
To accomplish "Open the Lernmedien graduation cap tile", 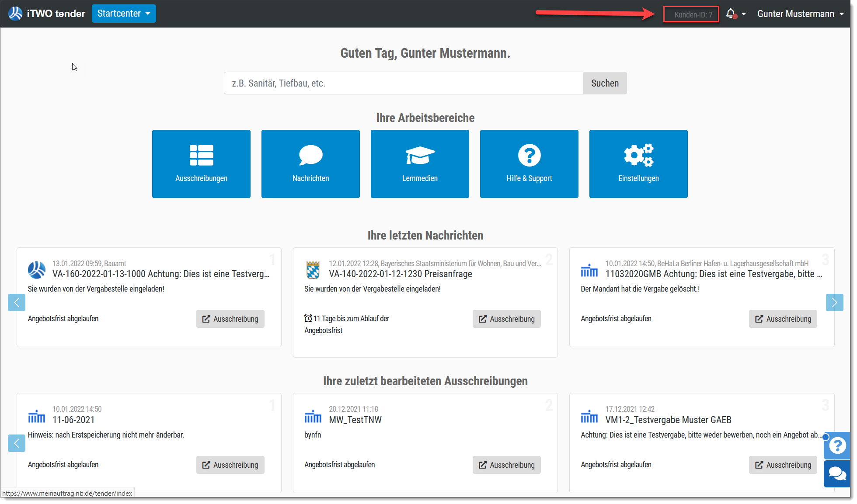I will (x=420, y=164).
